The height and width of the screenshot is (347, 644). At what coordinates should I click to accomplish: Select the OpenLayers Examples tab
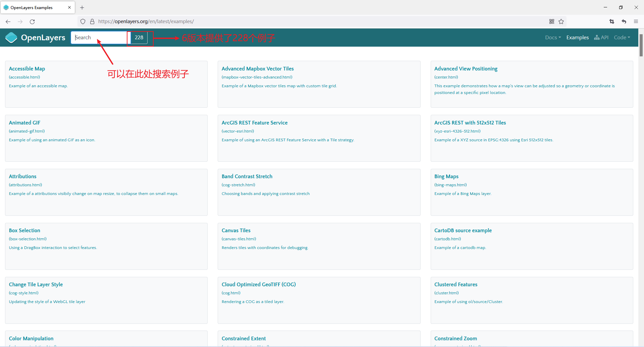tap(38, 7)
